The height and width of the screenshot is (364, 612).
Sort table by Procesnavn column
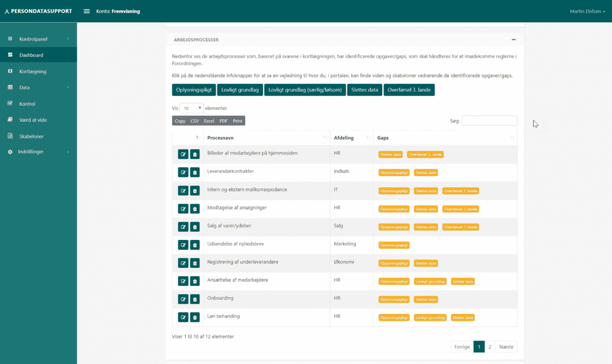pyautogui.click(x=267, y=138)
